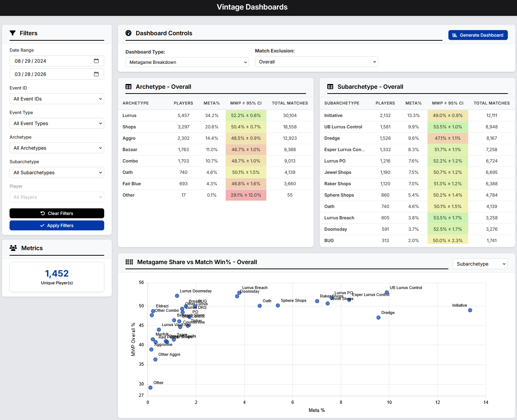The height and width of the screenshot is (420, 517).
Task: Expand the Match Exclusion Overall dropdown
Action: (x=316, y=62)
